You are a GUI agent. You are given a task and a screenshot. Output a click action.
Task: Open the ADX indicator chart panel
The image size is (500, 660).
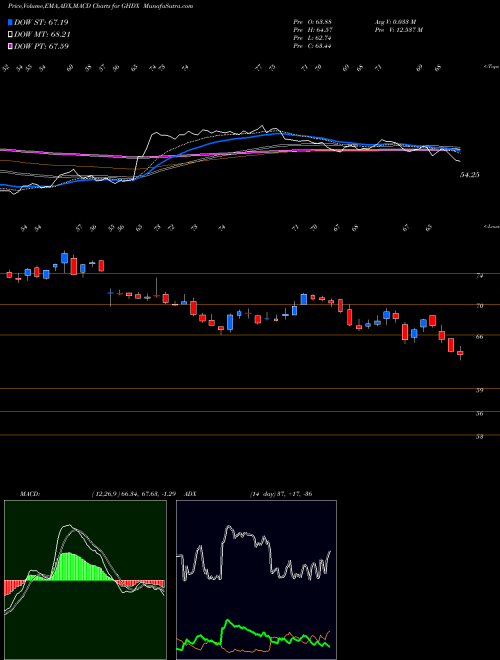tap(256, 580)
